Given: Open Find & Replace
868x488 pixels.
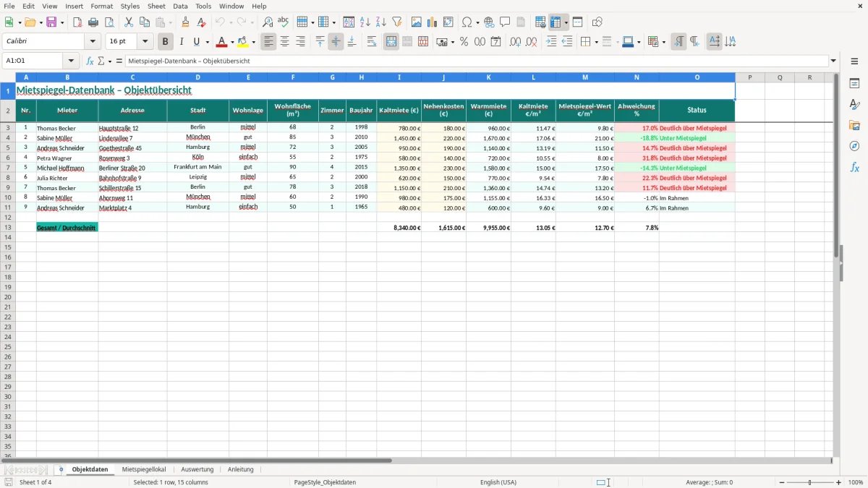Looking at the screenshot, I should point(268,22).
